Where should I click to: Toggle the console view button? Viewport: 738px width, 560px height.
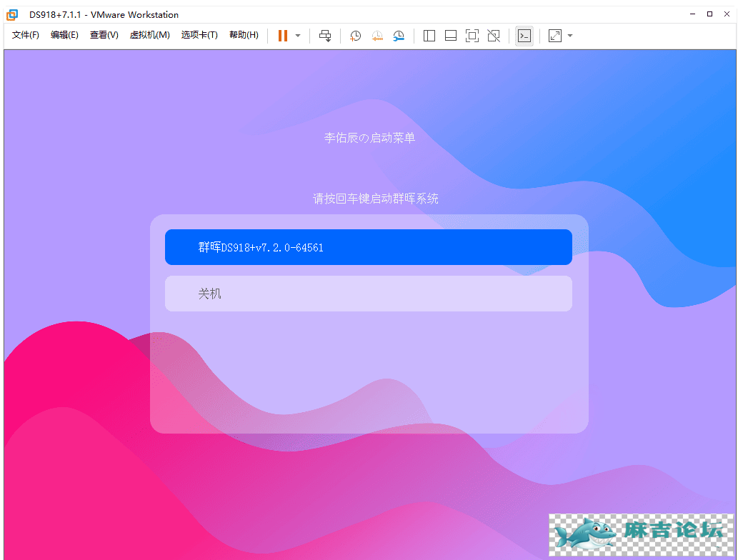[x=524, y=36]
